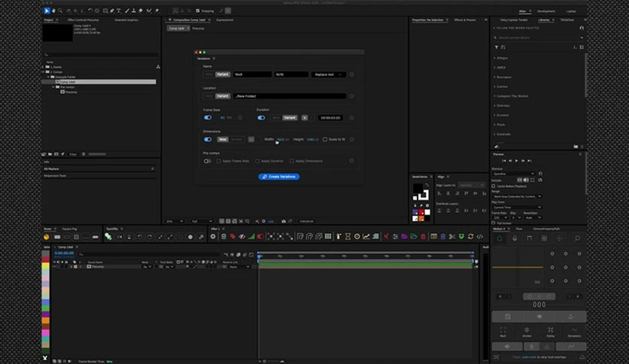Click the purple folder icon in toolbar panel
629x364 pixels.
(x=404, y=236)
